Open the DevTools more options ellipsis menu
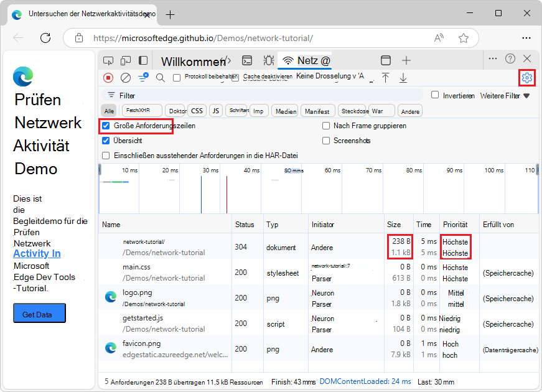 pos(493,58)
